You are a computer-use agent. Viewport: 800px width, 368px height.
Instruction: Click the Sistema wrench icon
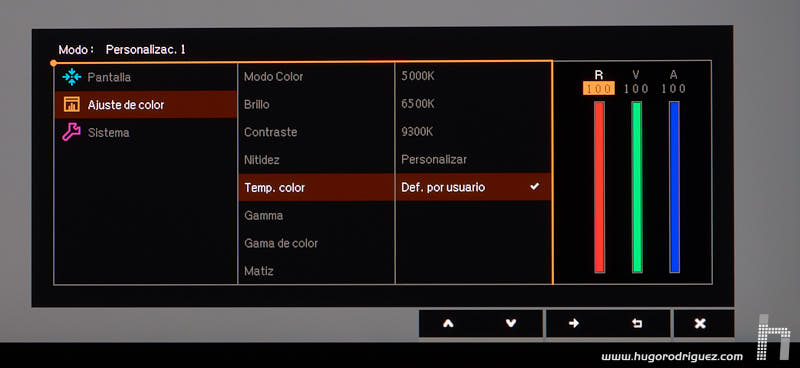click(71, 132)
